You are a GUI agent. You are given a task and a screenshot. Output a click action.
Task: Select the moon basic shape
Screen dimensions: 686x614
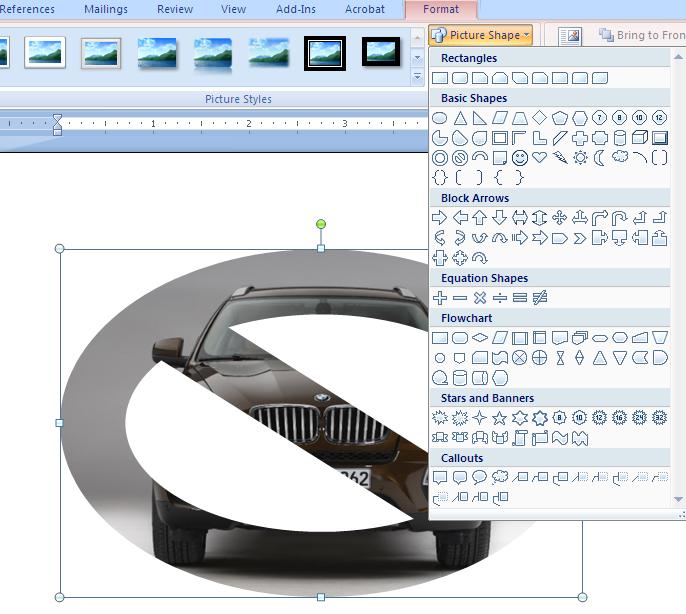click(600, 158)
